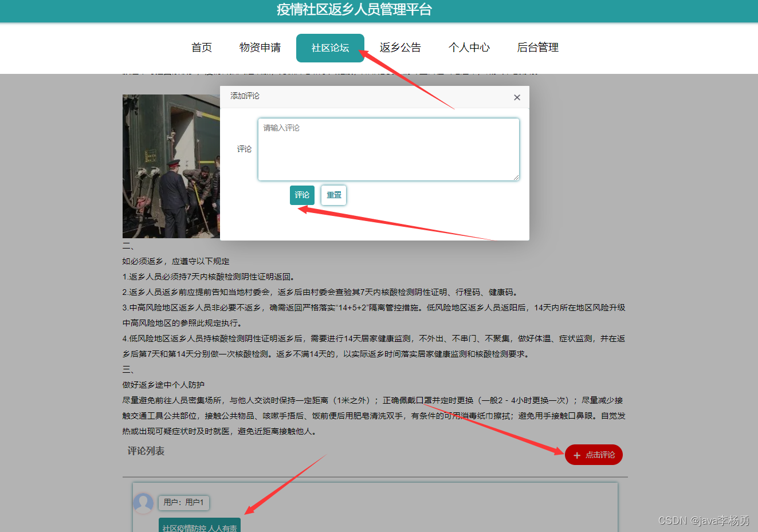Click the 评论 field label in dialog
The image size is (758, 532).
click(245, 149)
